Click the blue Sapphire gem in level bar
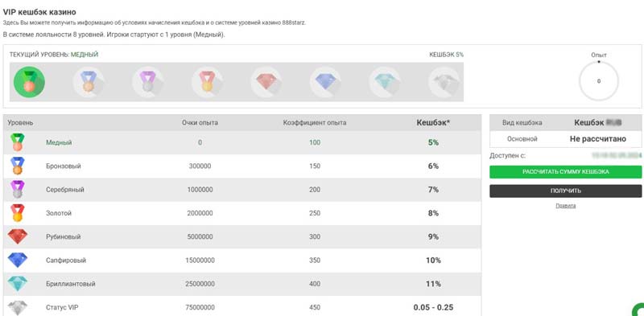 pyautogui.click(x=325, y=82)
